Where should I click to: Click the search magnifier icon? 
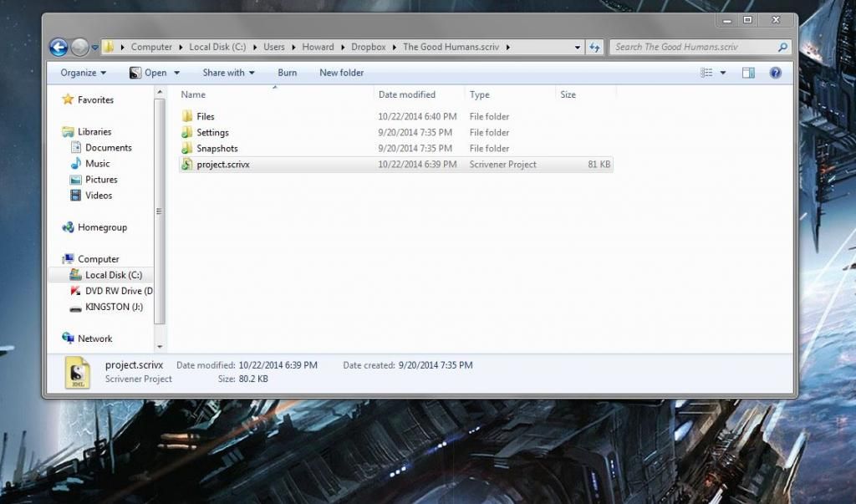point(782,47)
